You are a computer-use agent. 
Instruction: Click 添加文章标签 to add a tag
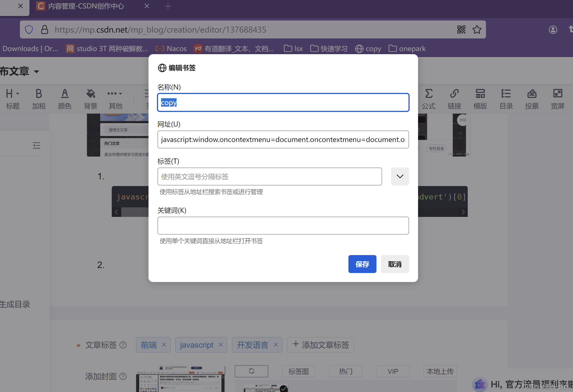pos(320,345)
